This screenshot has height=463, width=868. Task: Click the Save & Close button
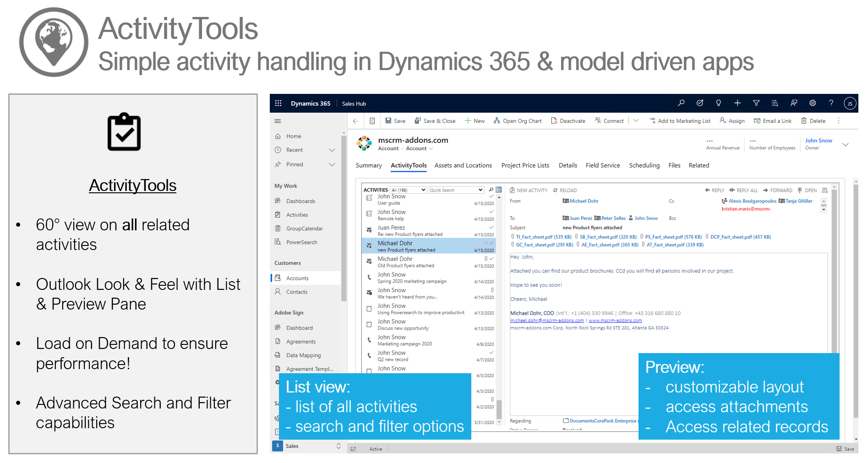point(435,121)
